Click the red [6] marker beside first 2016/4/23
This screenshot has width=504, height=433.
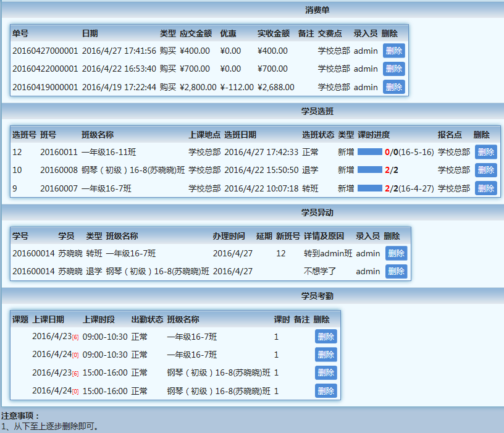75,338
